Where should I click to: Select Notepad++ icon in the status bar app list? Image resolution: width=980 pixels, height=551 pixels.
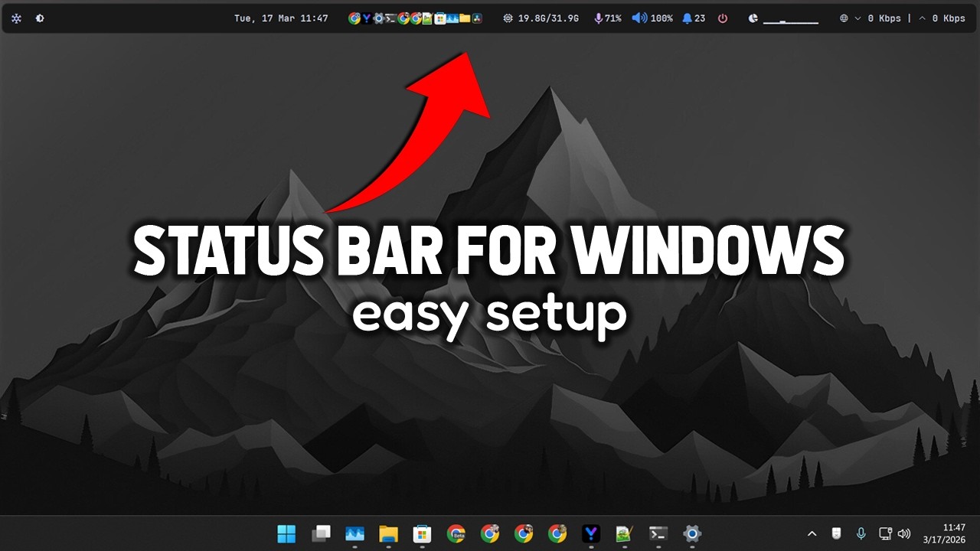point(428,18)
